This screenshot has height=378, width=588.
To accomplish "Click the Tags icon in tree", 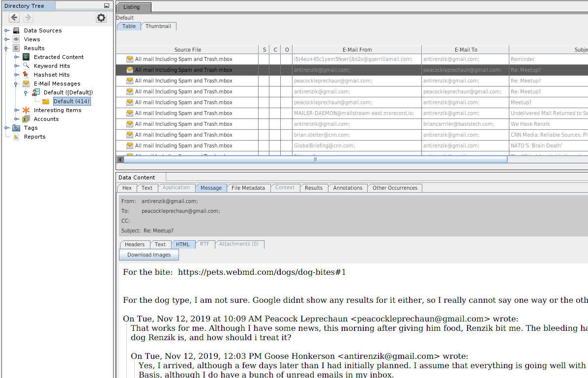I will (16, 128).
